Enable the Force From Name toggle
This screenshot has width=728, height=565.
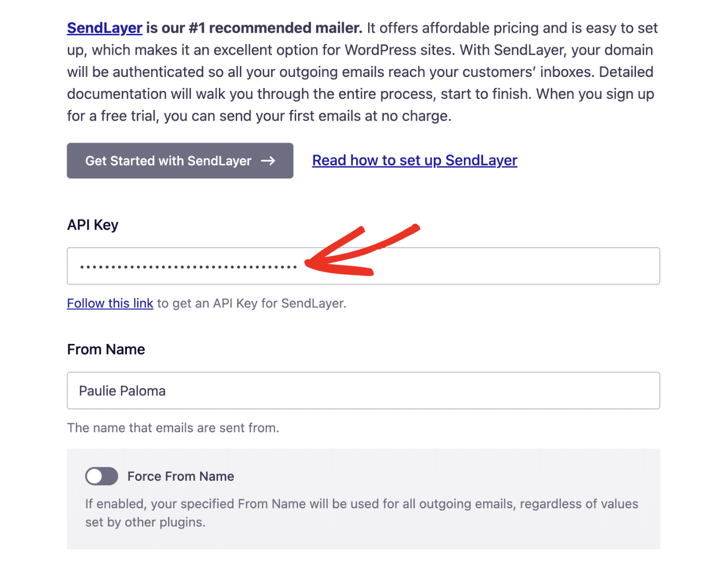point(101,476)
